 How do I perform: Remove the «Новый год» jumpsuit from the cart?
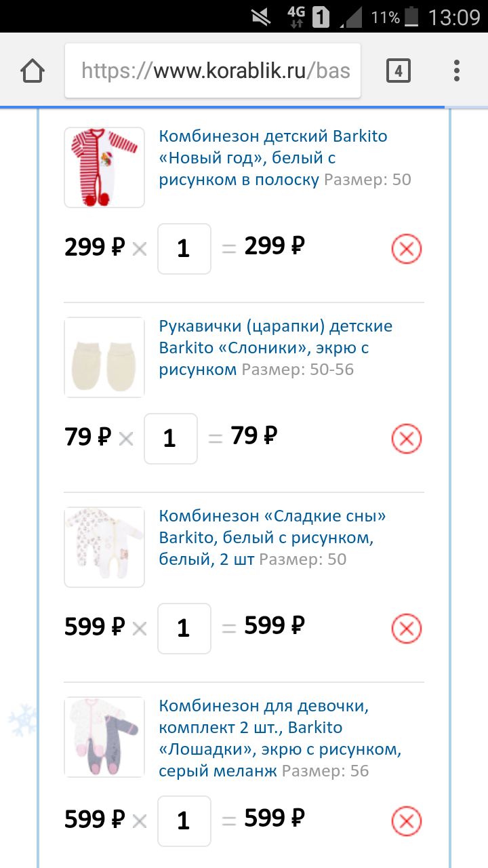click(407, 249)
